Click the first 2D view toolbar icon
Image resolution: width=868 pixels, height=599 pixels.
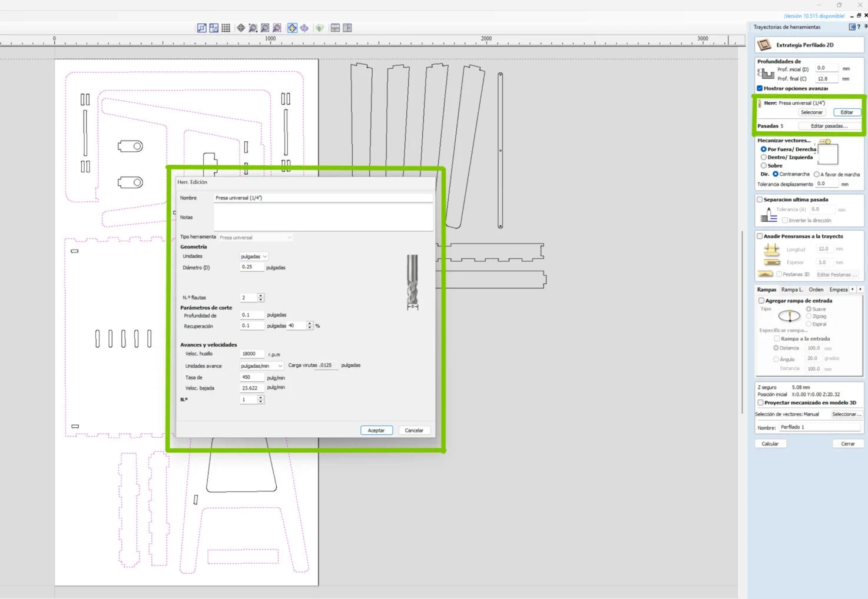201,28
